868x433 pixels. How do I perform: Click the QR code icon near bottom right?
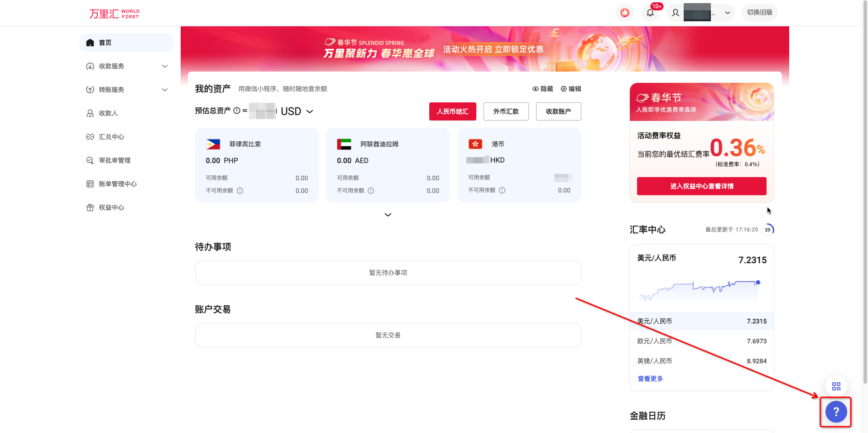(836, 386)
